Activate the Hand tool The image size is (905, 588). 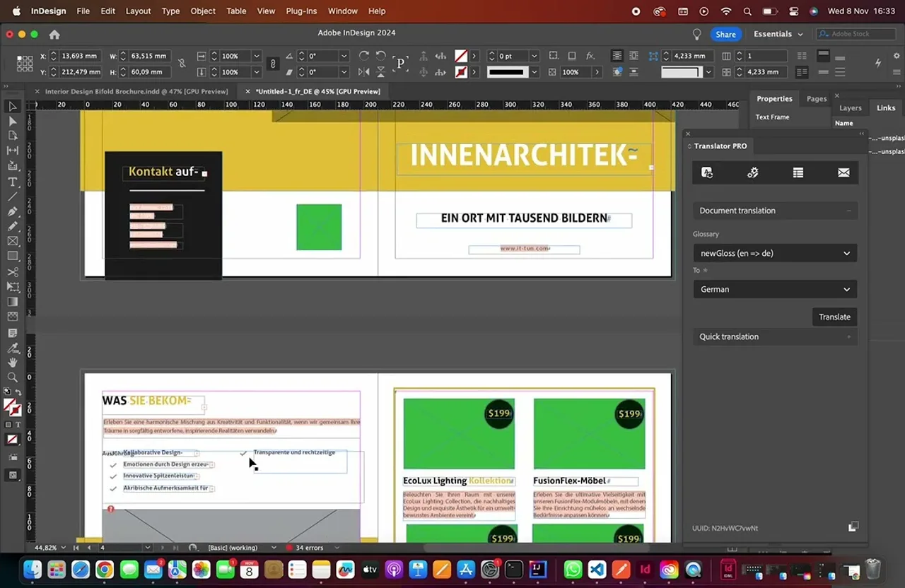coord(13,363)
